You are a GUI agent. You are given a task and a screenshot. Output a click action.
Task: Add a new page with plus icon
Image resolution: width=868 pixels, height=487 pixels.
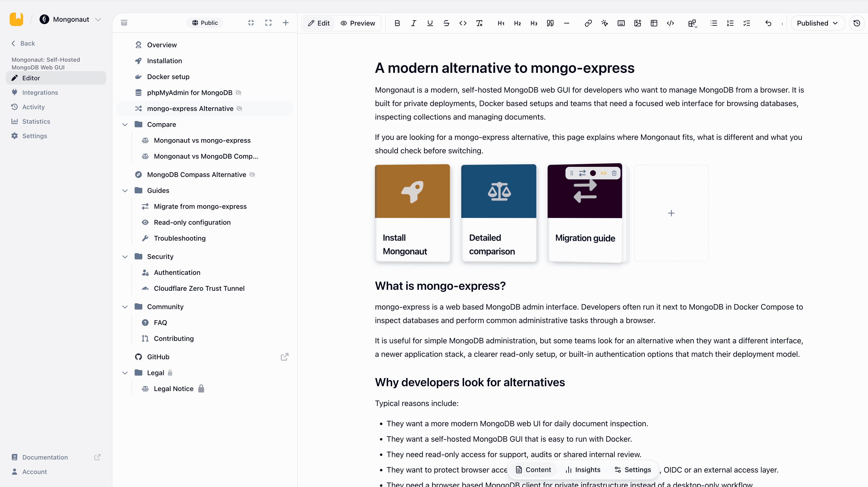pyautogui.click(x=285, y=23)
